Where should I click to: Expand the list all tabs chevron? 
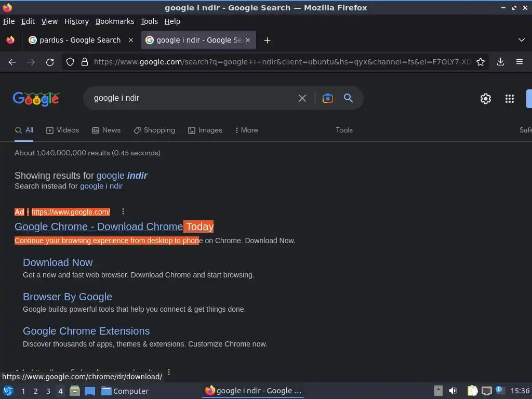(522, 40)
